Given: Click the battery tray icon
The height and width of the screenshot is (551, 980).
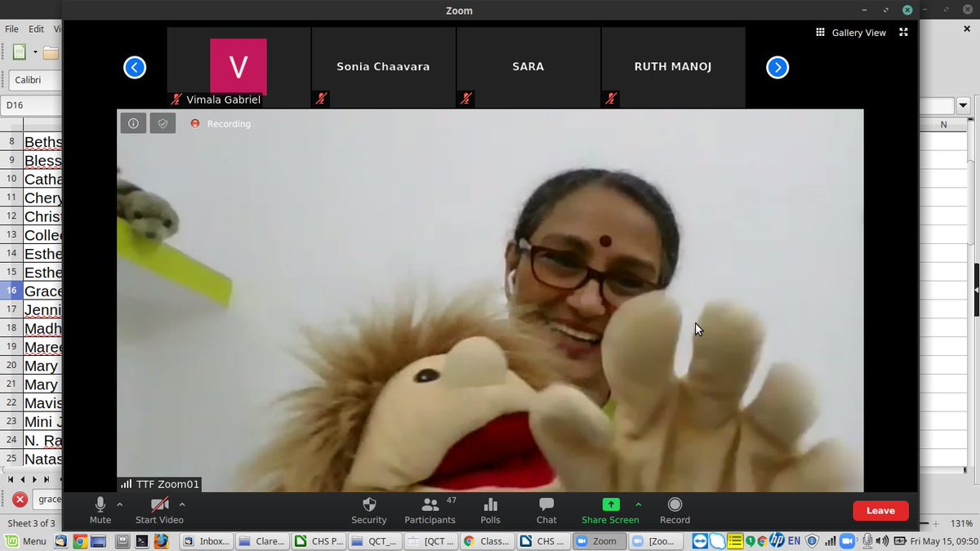Looking at the screenshot, I should [899, 540].
